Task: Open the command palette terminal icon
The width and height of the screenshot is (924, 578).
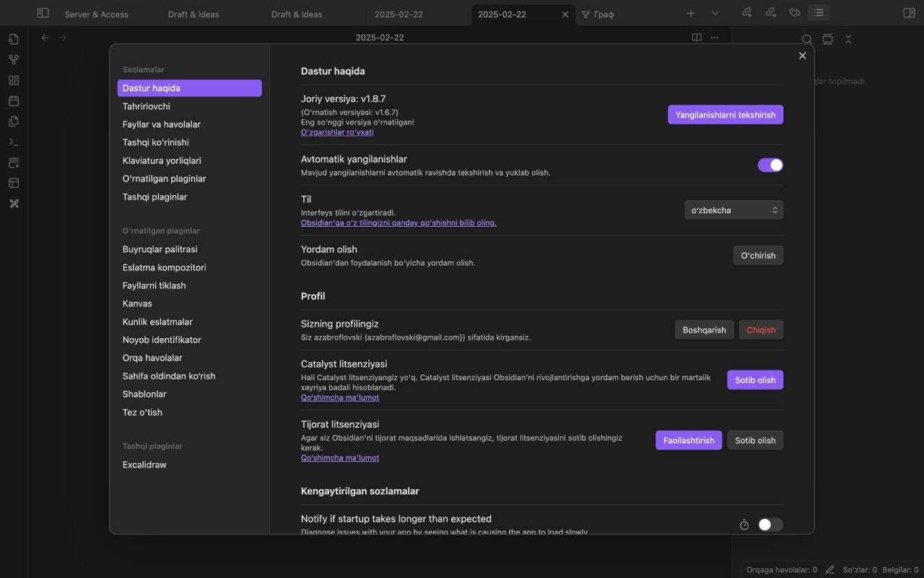Action: (x=14, y=142)
